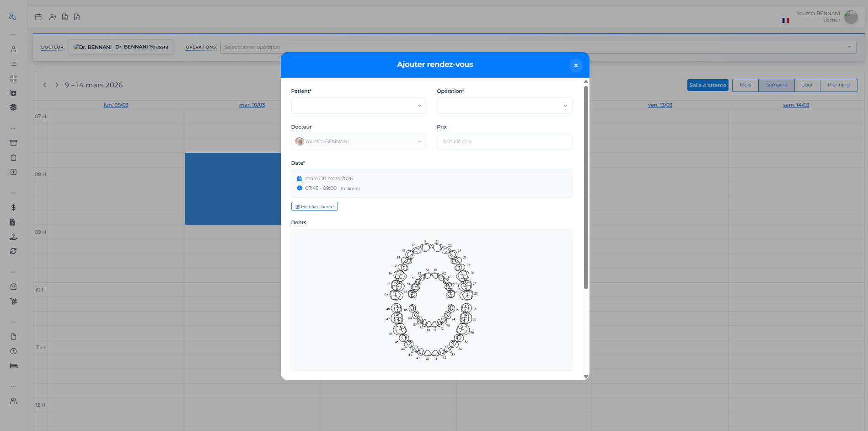Open the Sélectionner opération filter dropdown

[x=538, y=47]
